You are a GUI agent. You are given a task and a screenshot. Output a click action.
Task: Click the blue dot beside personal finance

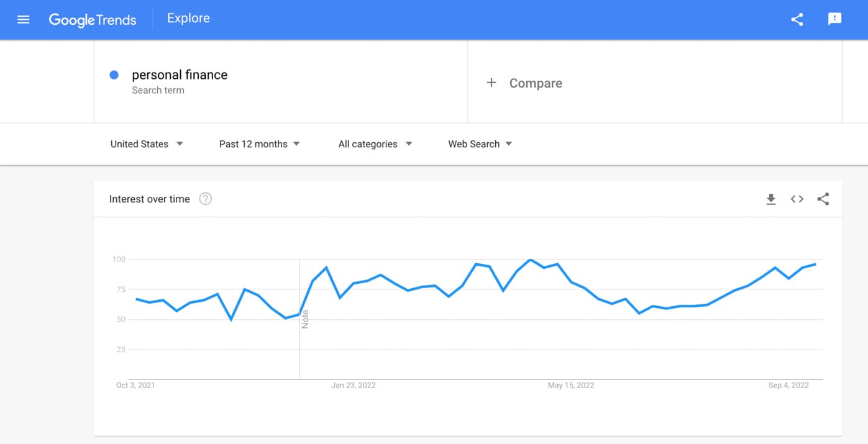(x=114, y=75)
